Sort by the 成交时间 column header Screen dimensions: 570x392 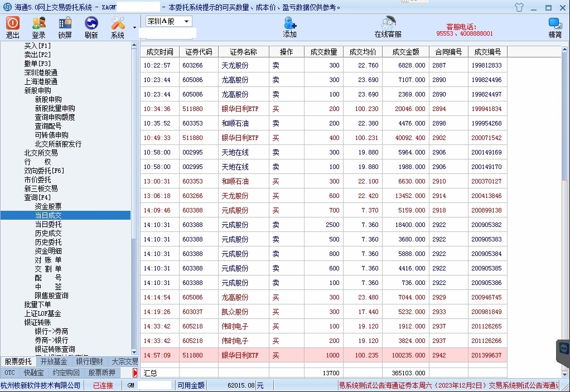[x=160, y=52]
